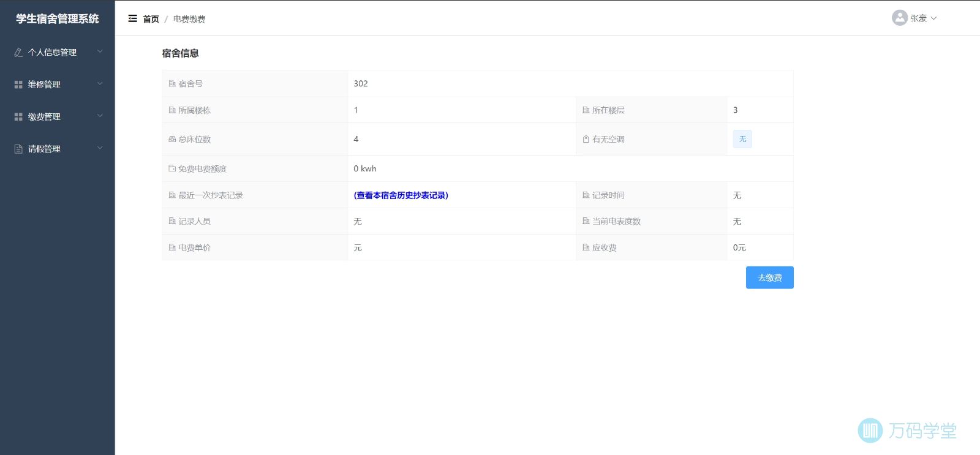Click the user avatar icon beside 张豪
Viewport: 980px width, 455px height.
[899, 18]
